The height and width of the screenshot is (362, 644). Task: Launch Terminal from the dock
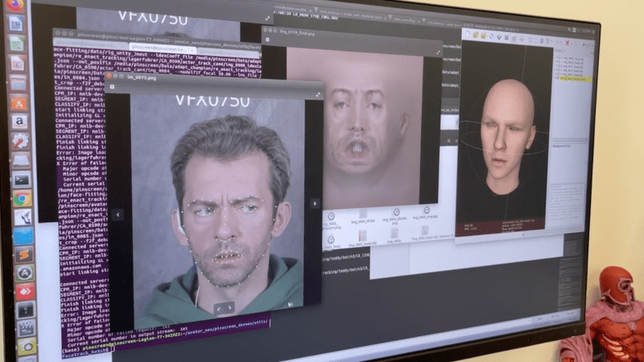click(x=22, y=179)
